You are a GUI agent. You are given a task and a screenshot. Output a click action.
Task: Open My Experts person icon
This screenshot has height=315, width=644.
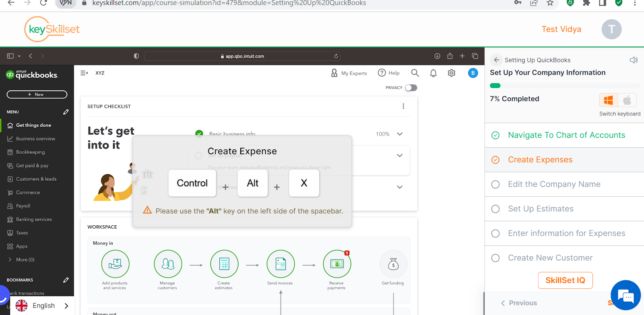pyautogui.click(x=334, y=73)
